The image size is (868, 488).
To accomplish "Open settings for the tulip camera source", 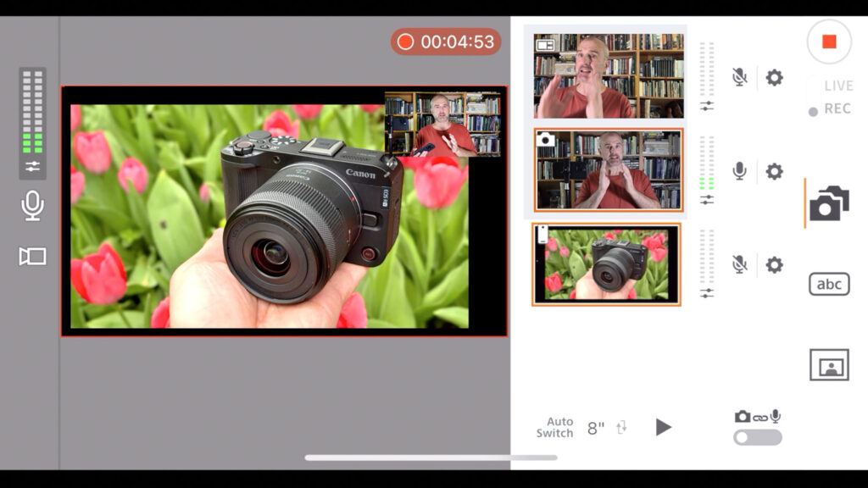I will point(772,263).
